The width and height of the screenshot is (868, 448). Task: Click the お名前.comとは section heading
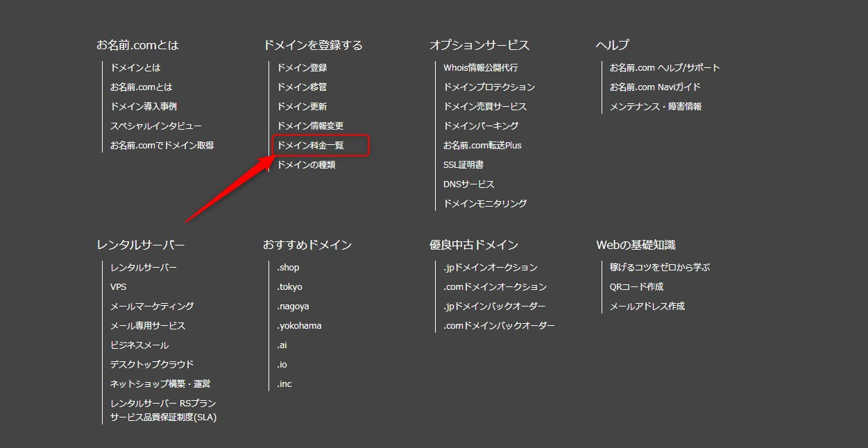pyautogui.click(x=137, y=45)
